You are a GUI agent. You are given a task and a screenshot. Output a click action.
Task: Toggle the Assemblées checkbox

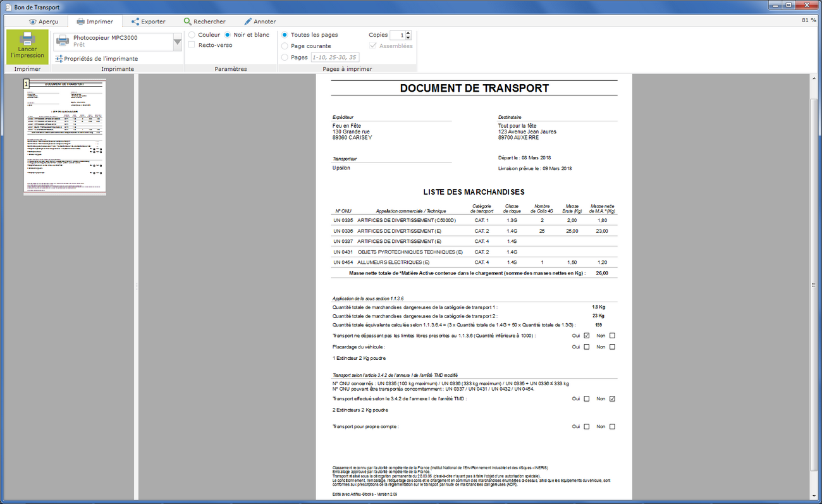(x=373, y=46)
